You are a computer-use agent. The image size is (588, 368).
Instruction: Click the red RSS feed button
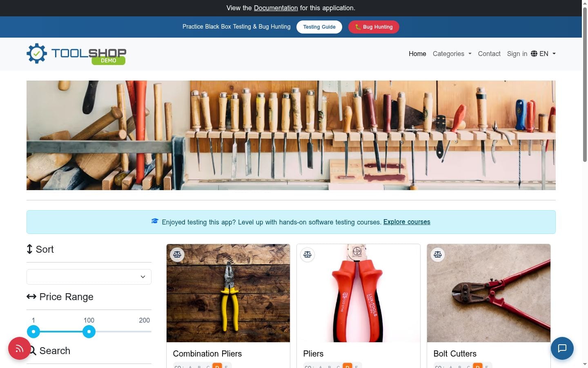[x=20, y=348]
